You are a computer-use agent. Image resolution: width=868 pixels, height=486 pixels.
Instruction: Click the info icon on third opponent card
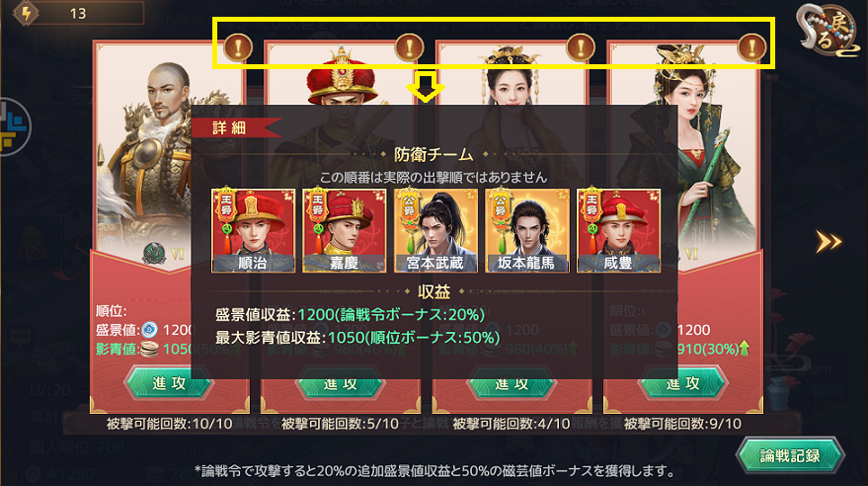pos(580,48)
